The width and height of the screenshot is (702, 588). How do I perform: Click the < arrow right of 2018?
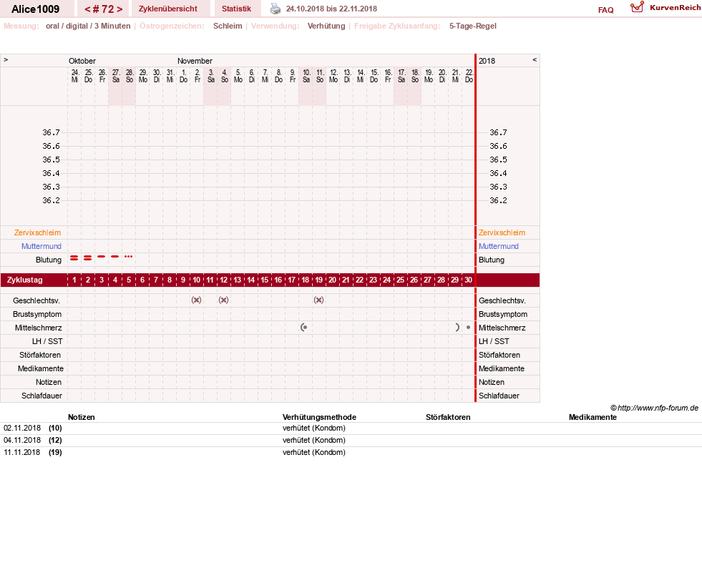[535, 59]
